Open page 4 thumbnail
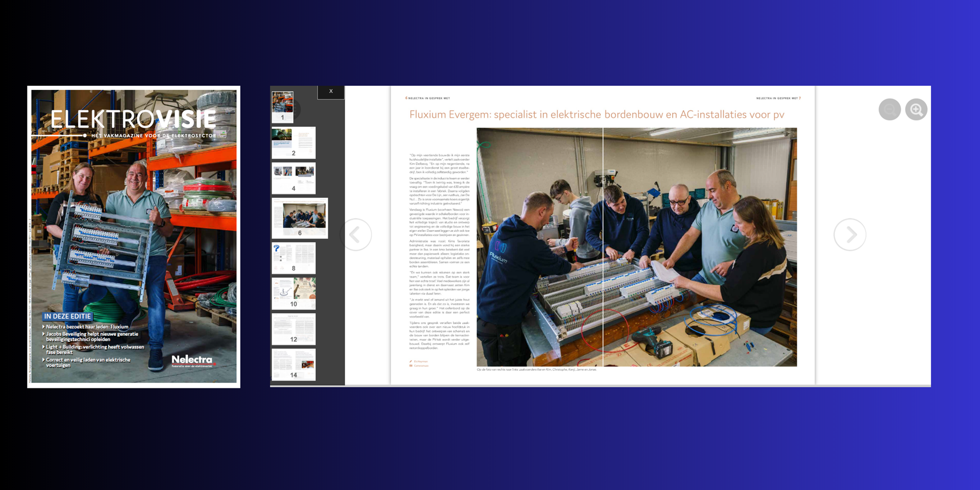This screenshot has width=980, height=490. 293,178
